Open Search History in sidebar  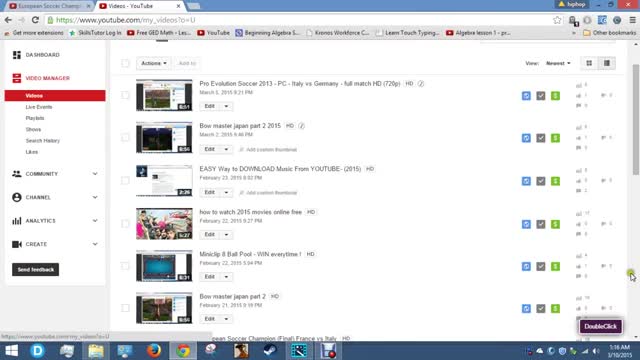coord(42,140)
